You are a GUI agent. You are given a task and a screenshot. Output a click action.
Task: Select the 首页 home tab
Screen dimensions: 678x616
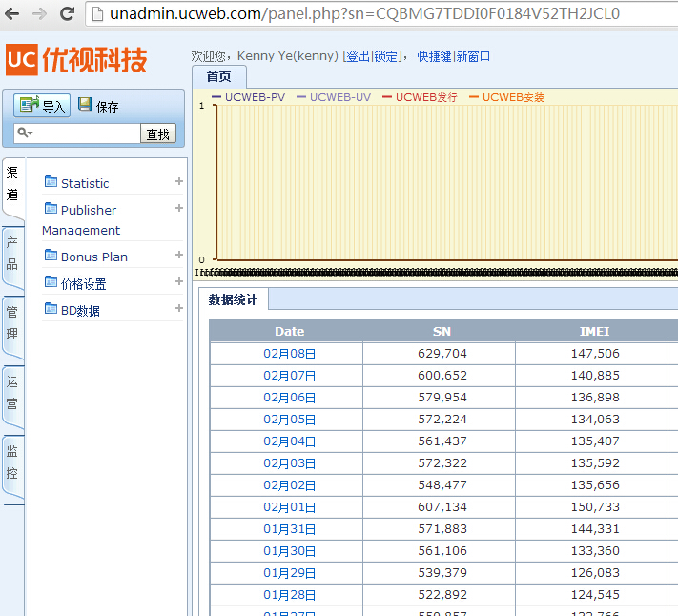click(x=218, y=76)
